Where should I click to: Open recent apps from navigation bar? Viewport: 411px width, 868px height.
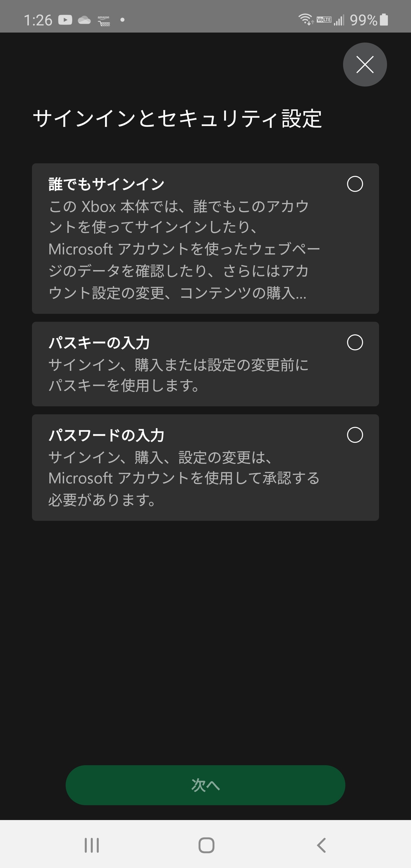92,845
